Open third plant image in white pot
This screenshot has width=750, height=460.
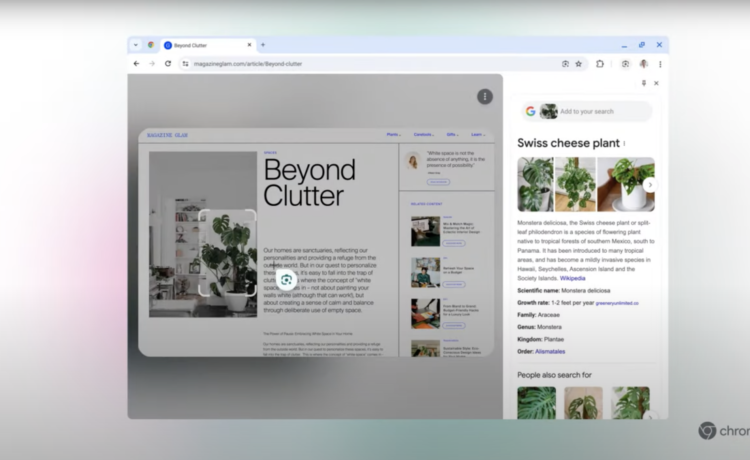coord(626,185)
